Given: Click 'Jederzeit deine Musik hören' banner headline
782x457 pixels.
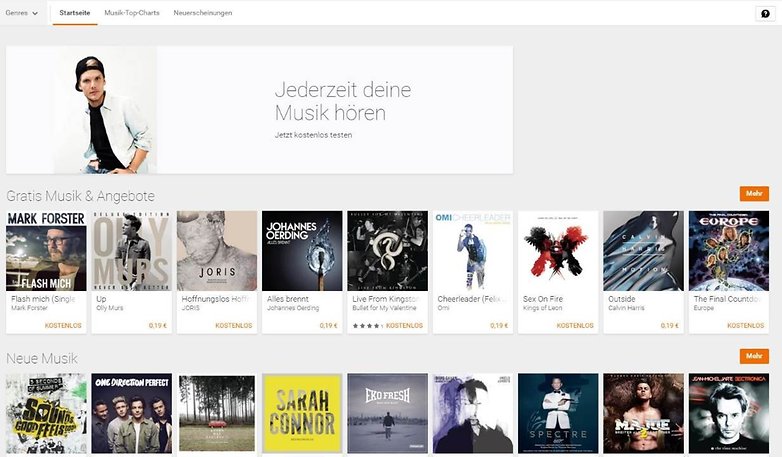Looking at the screenshot, I should point(343,101).
